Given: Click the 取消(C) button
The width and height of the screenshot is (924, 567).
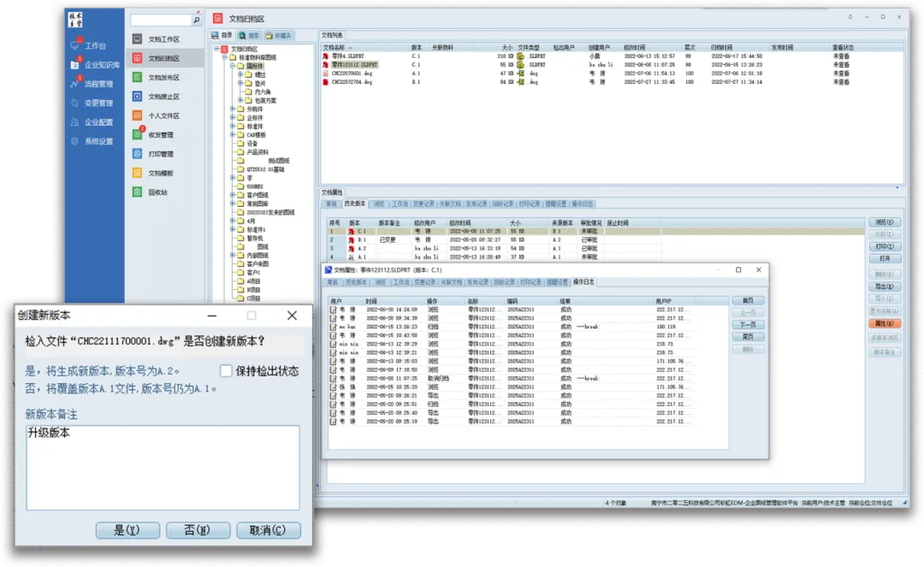Looking at the screenshot, I should (268, 530).
